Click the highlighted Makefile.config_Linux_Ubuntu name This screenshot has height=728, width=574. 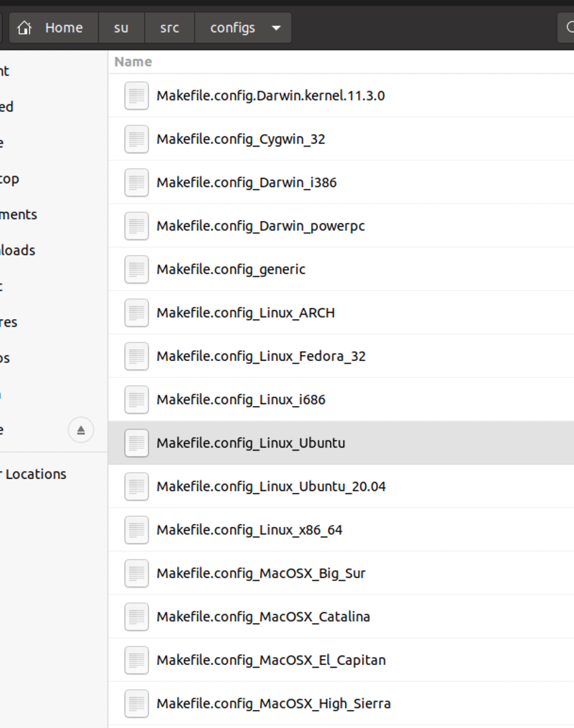[x=251, y=443]
